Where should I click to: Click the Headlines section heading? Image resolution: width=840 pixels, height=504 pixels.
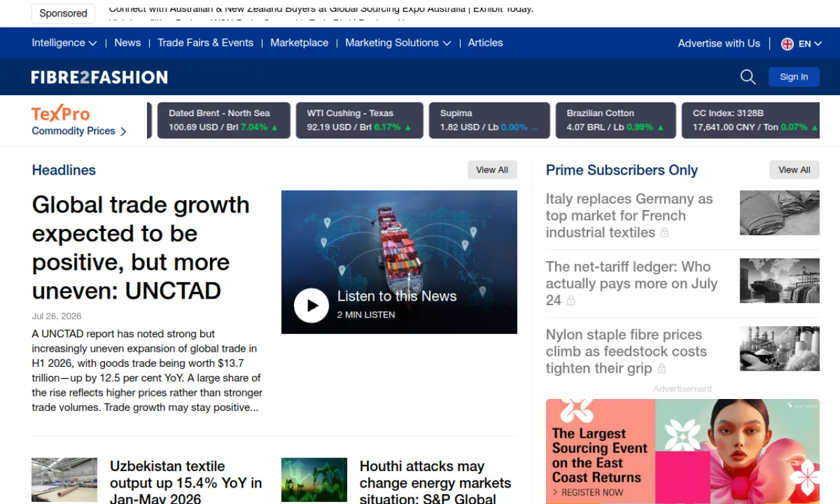(64, 170)
